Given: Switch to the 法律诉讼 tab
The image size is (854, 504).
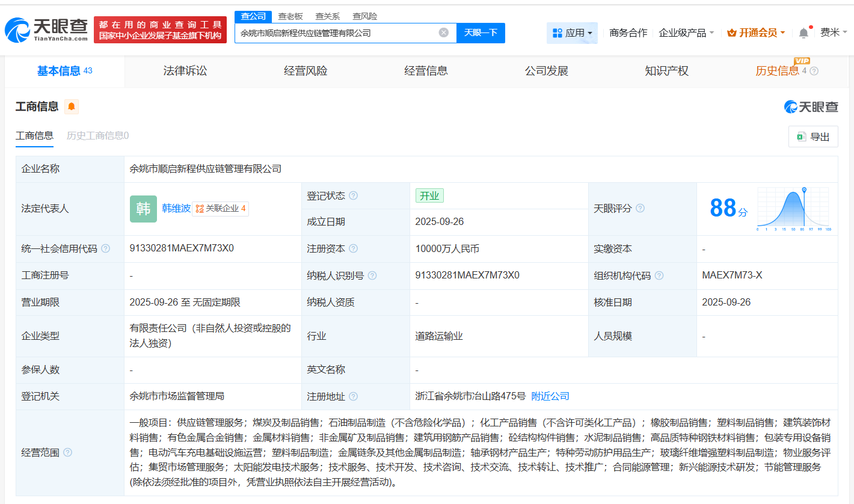Looking at the screenshot, I should pos(184,70).
